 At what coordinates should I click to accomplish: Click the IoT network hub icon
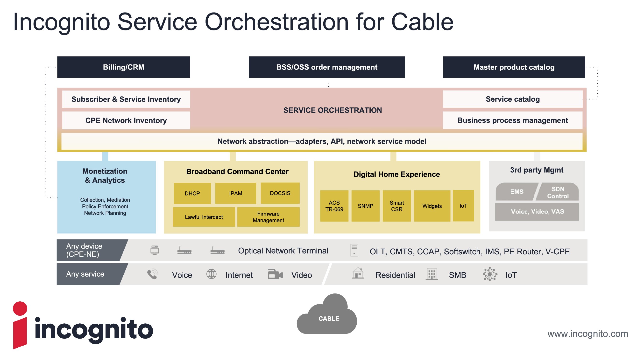click(x=490, y=274)
